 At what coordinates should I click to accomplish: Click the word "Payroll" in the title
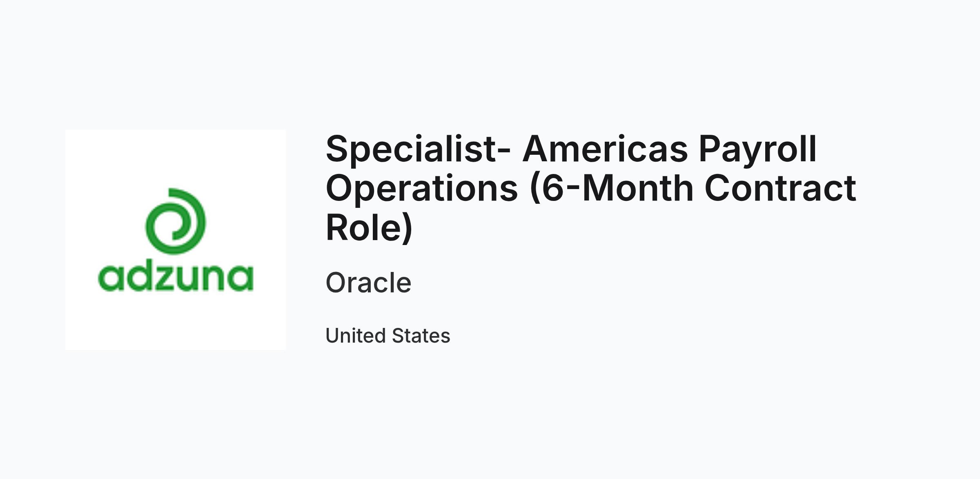(x=758, y=149)
